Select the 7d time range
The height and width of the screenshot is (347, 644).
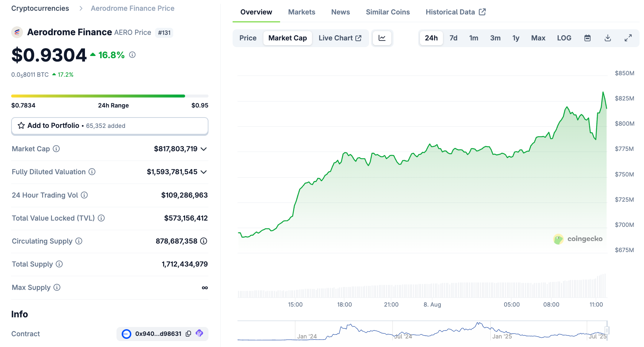(x=453, y=38)
